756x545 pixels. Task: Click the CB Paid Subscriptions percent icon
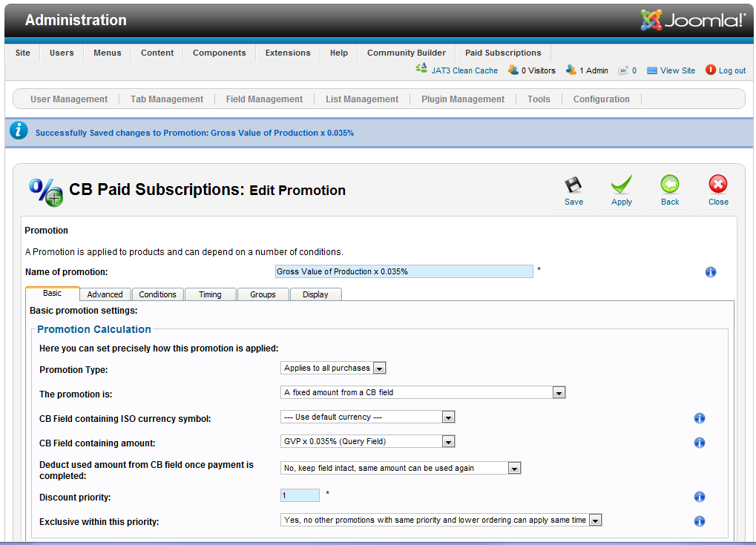(x=46, y=192)
